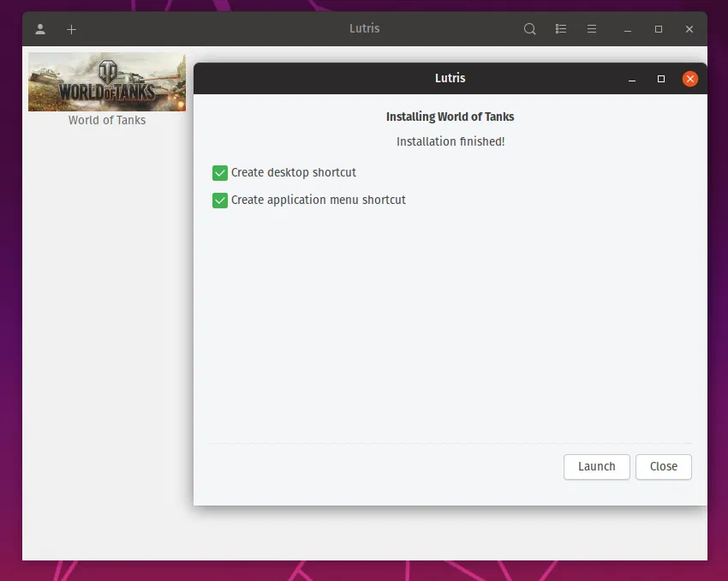Screen dimensions: 728x581
Task: Uncheck Create desktop shortcut
Action: point(220,173)
